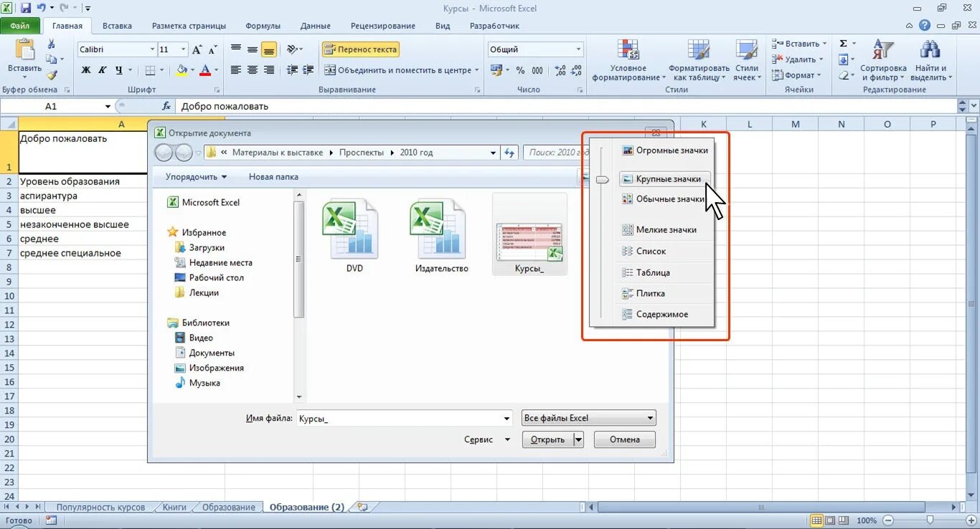Select Мелкие значки view option

(665, 230)
